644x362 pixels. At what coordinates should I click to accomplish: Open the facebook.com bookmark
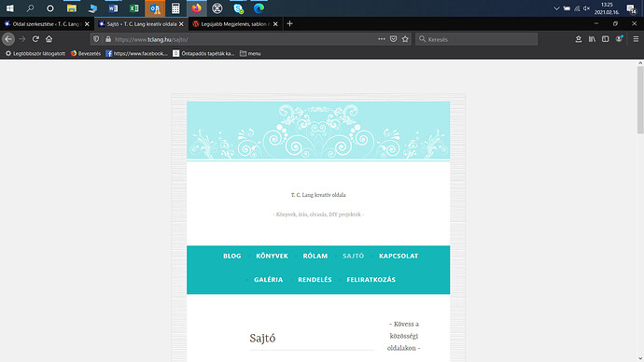coord(137,53)
